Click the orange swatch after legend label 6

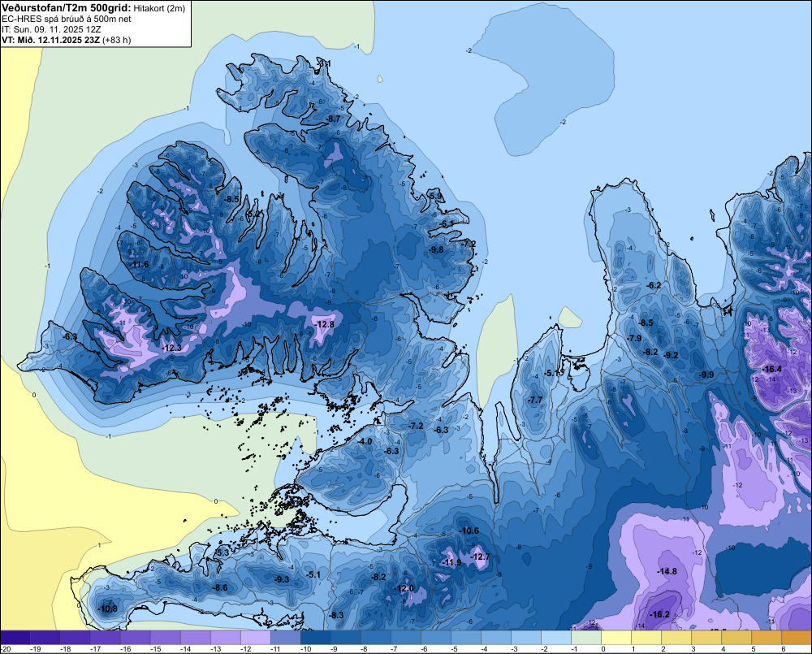point(797,638)
